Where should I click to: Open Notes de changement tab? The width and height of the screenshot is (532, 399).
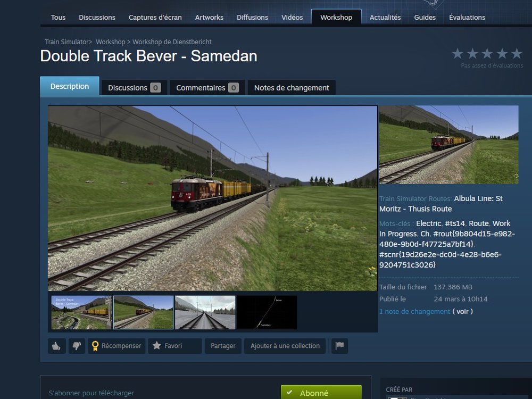(292, 88)
